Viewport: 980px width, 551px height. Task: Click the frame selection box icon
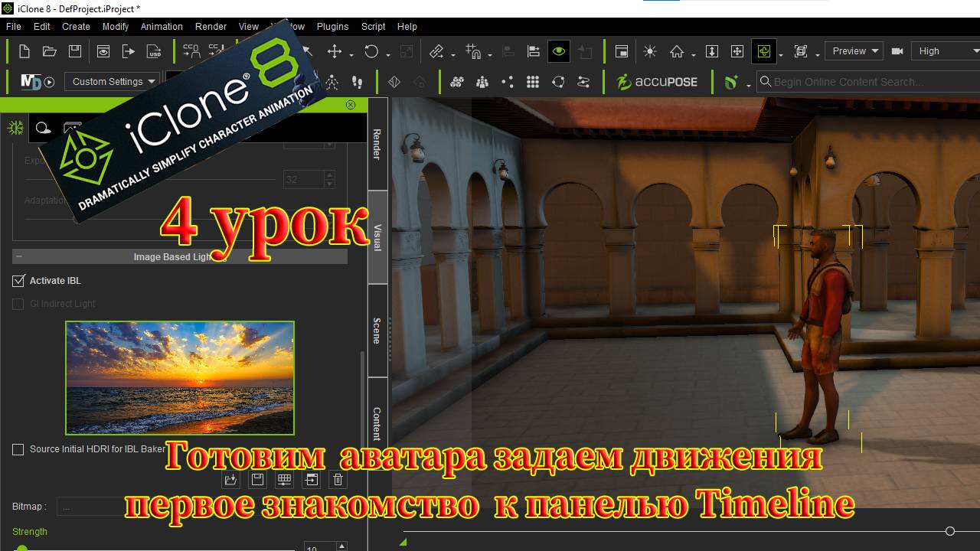[801, 51]
